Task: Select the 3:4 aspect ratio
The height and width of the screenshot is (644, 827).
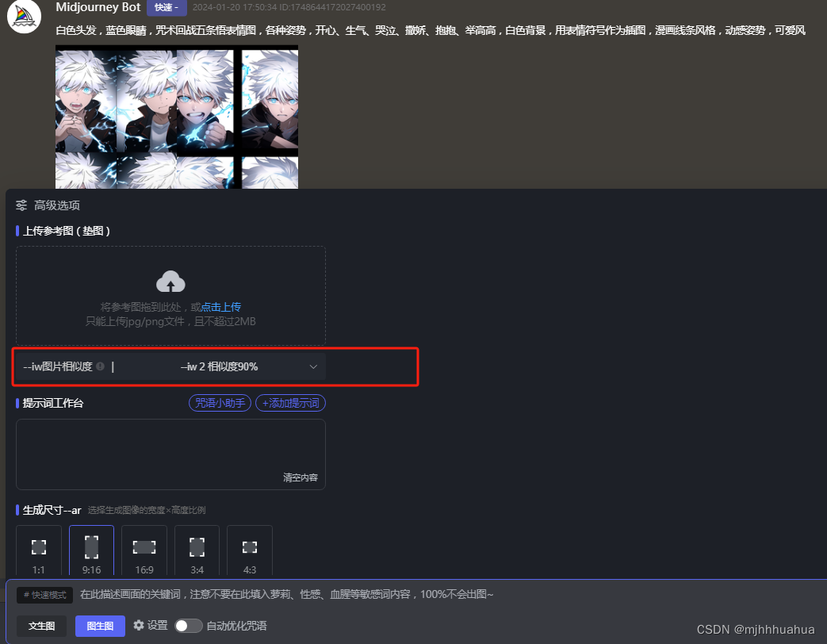Action: 197,550
